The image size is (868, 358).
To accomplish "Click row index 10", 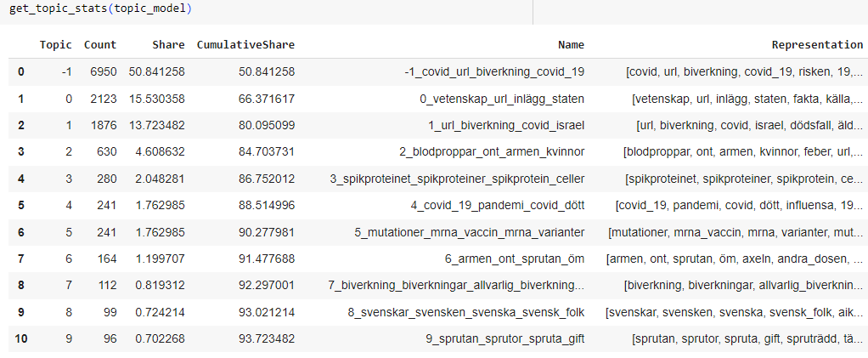I will point(21,339).
